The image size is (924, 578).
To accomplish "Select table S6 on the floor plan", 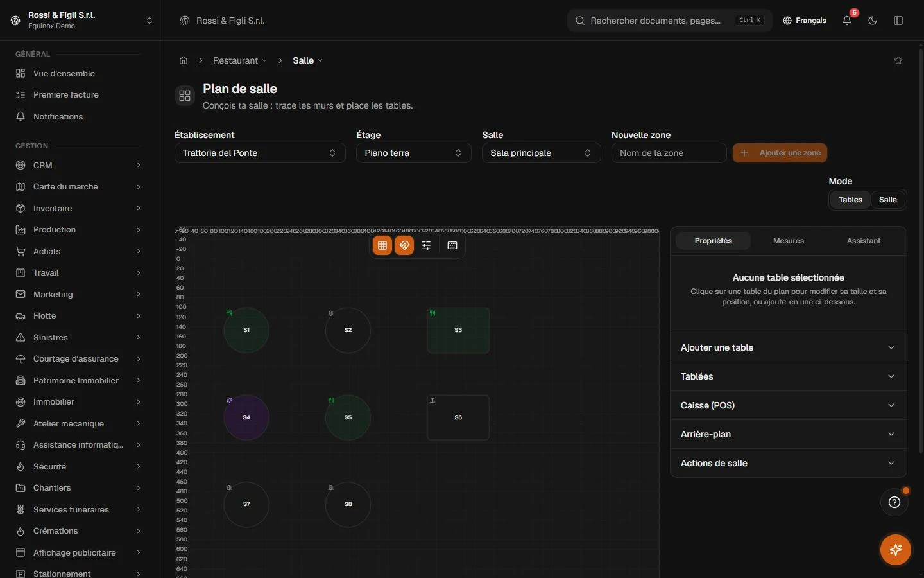I will (458, 417).
